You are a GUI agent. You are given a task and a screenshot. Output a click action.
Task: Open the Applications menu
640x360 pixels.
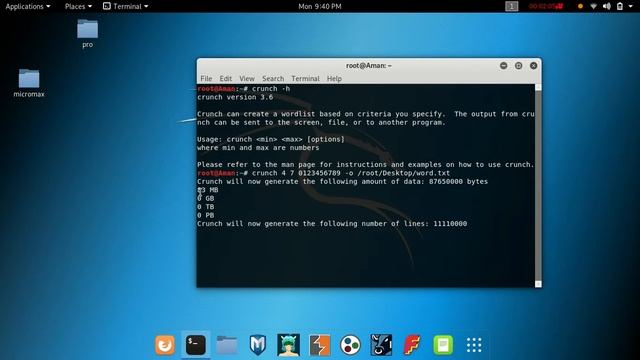(28, 6)
